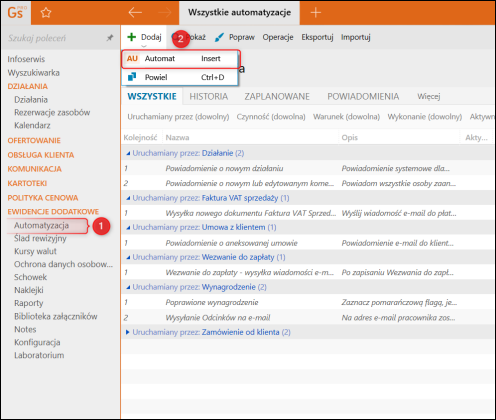The image size is (496, 420).
Task: Click the Popraw brush icon
Action: pyautogui.click(x=219, y=37)
